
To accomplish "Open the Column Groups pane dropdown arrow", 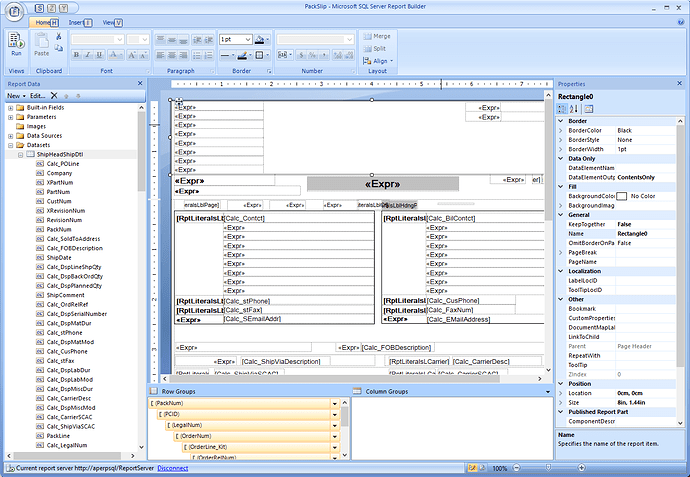I will tap(548, 392).
